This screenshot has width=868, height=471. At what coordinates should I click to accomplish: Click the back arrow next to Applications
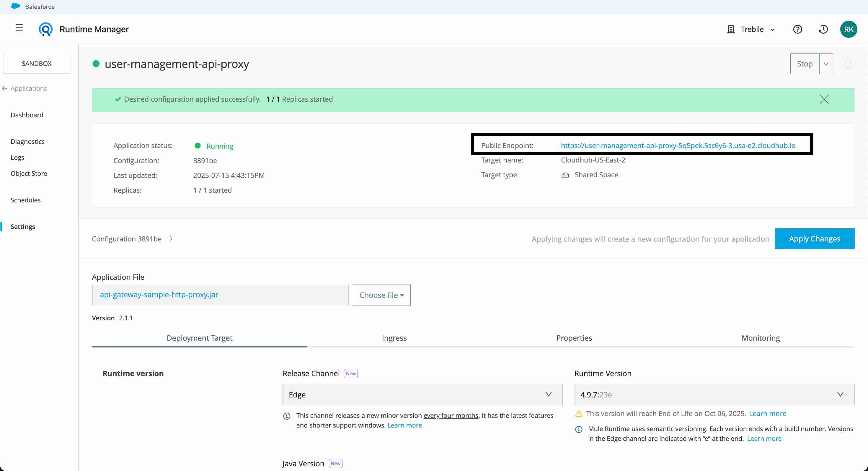click(5, 88)
